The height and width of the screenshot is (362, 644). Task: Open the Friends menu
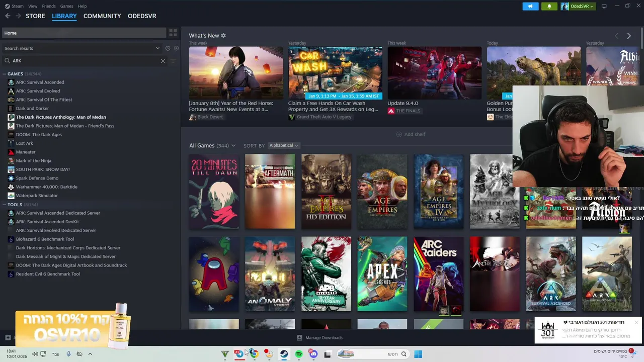49,6
